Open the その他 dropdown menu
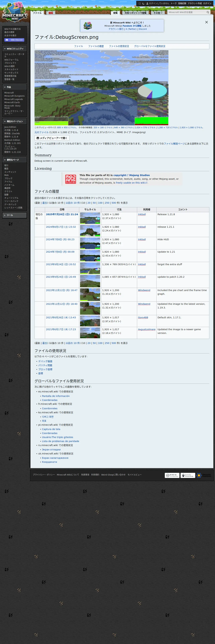 158,13
